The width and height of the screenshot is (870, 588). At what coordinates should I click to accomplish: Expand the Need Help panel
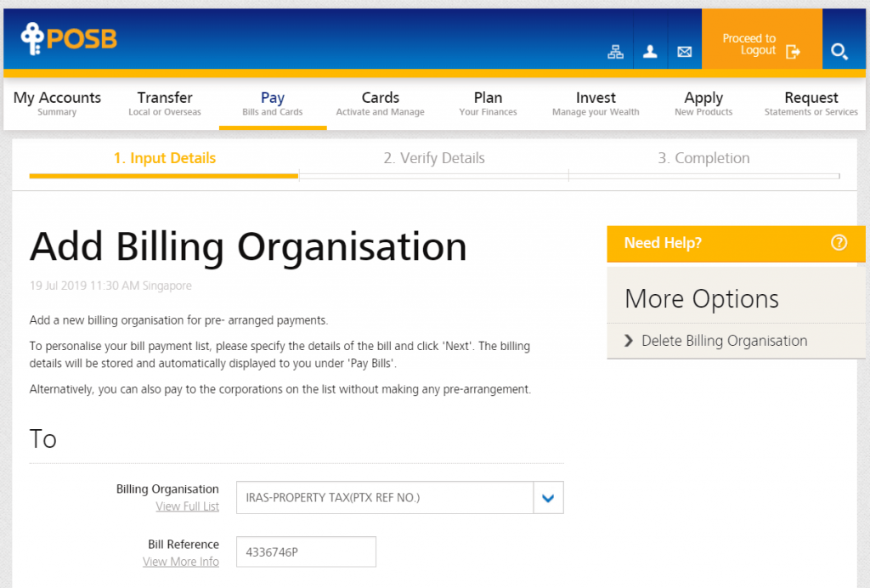pyautogui.click(x=737, y=243)
